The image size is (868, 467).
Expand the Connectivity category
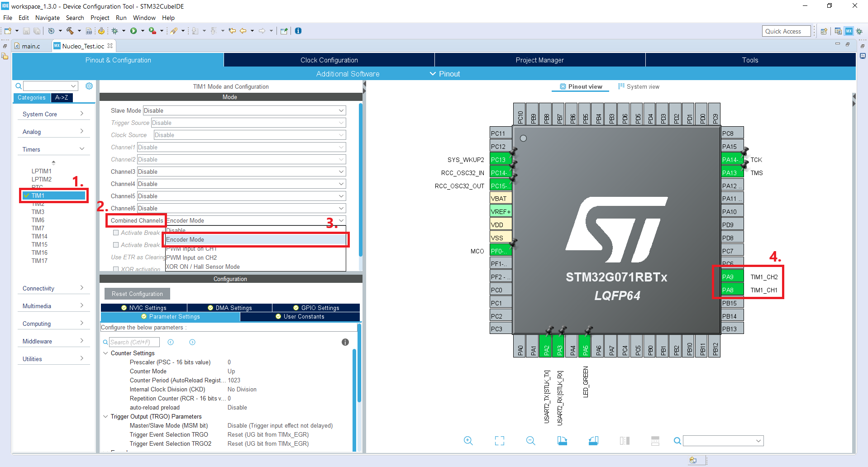pyautogui.click(x=53, y=288)
